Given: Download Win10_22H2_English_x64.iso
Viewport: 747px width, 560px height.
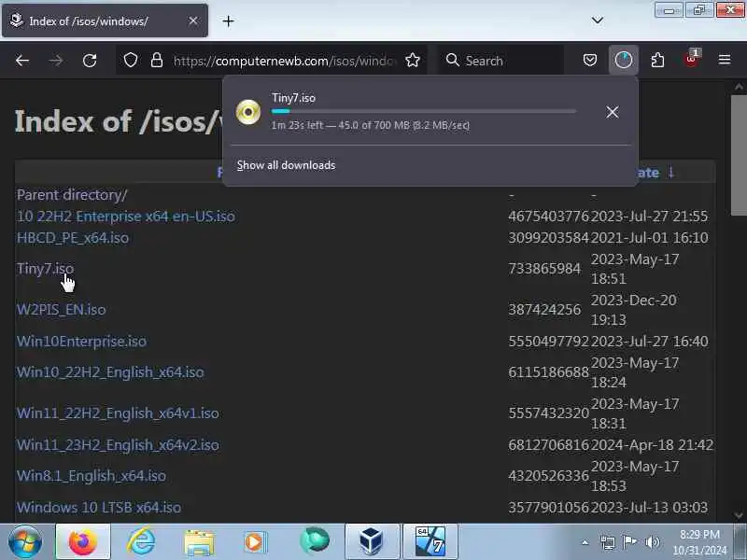Looking at the screenshot, I should click(110, 371).
